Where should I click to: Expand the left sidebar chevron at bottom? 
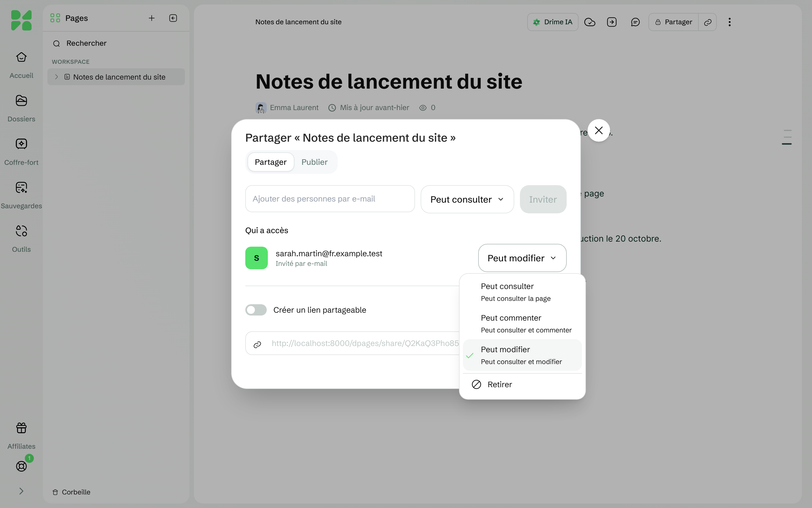[x=21, y=491]
